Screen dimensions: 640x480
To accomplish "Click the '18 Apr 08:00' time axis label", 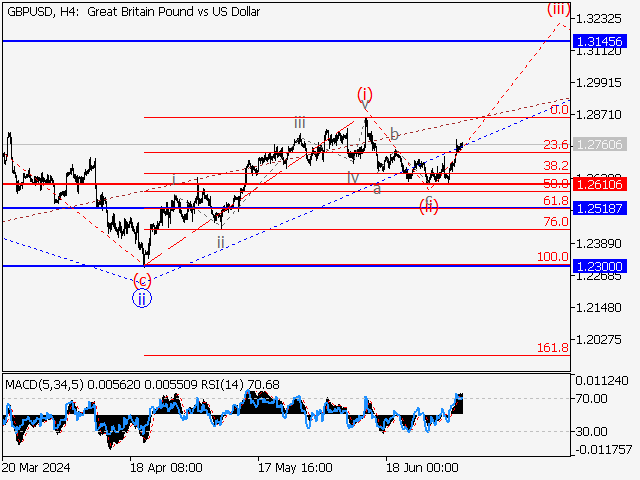I will click(x=166, y=467).
